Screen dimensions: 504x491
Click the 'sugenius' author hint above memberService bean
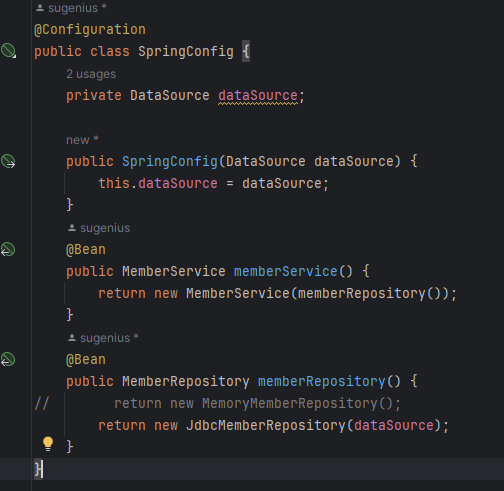99,228
